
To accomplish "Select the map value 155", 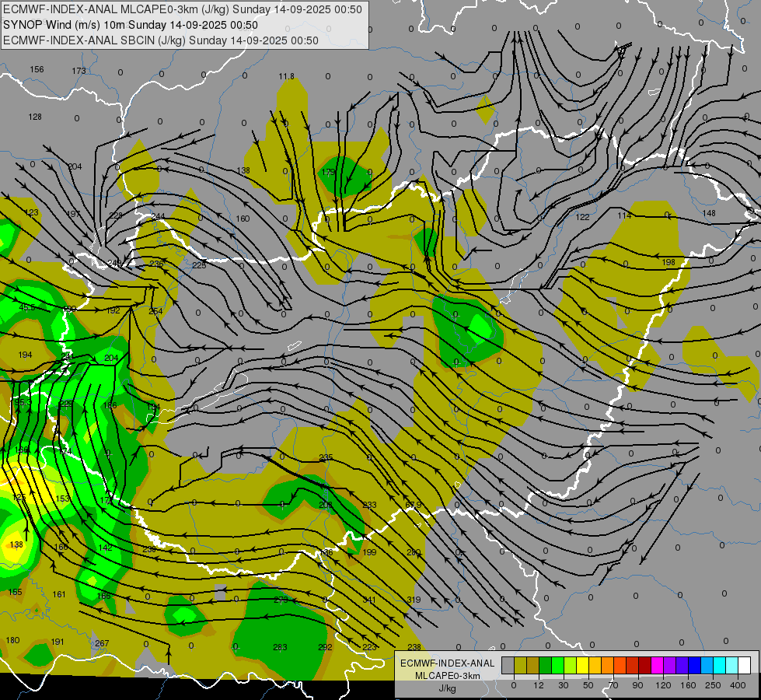I will (x=15, y=592).
